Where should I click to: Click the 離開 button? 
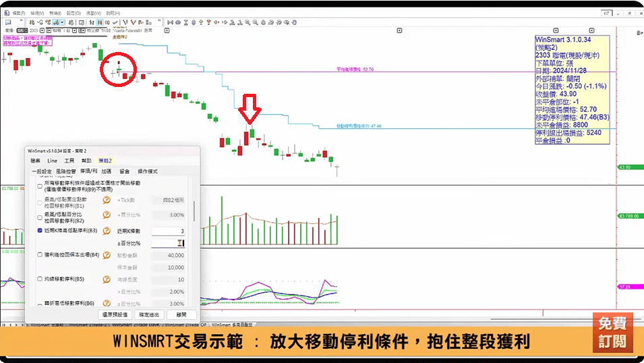pyautogui.click(x=181, y=314)
